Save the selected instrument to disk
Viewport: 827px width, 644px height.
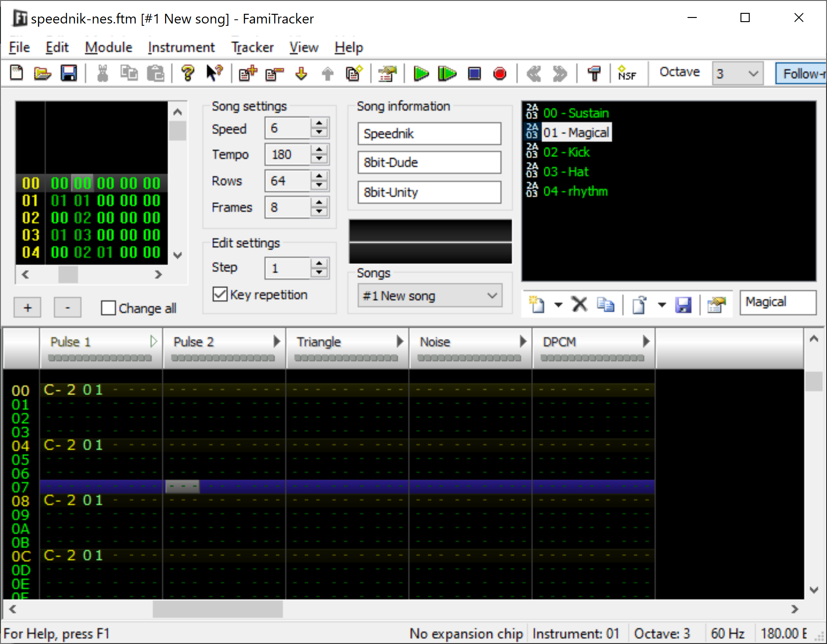click(x=683, y=304)
